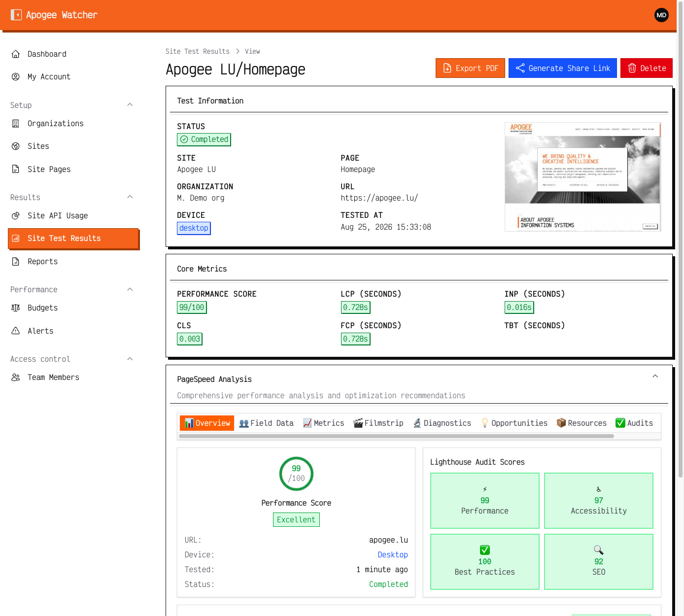Click the blue desktop device badge

194,228
